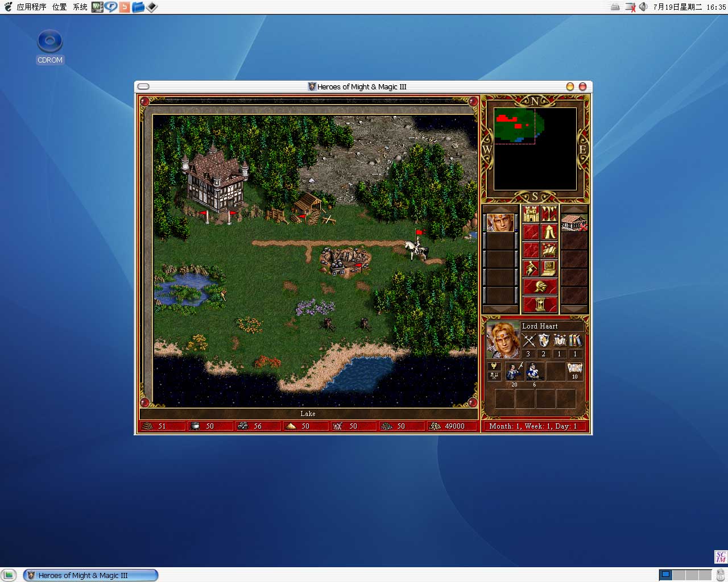Screen dimensions: 728x582
Task: Open window menu button on game title bar
Action: pyautogui.click(x=144, y=86)
